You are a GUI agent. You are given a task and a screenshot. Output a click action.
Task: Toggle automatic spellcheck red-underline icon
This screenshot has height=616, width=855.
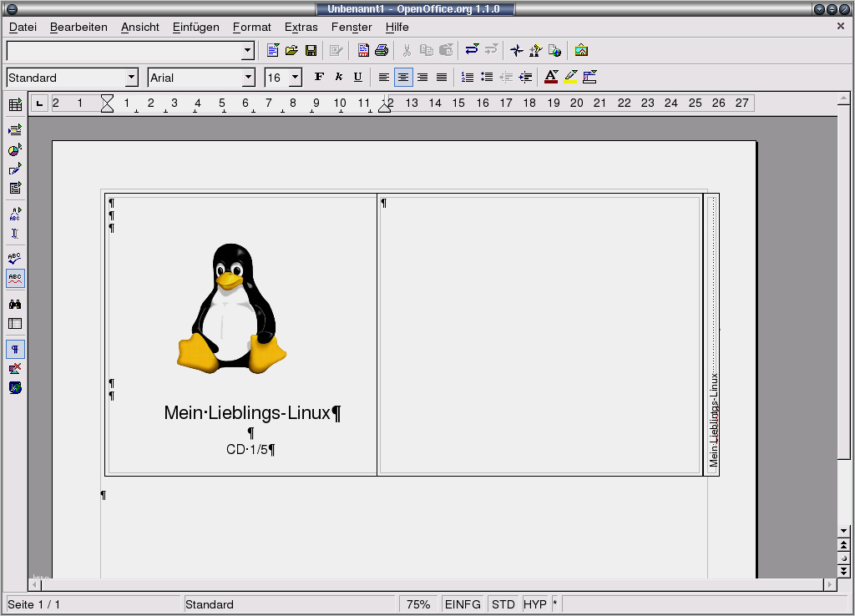pyautogui.click(x=15, y=278)
